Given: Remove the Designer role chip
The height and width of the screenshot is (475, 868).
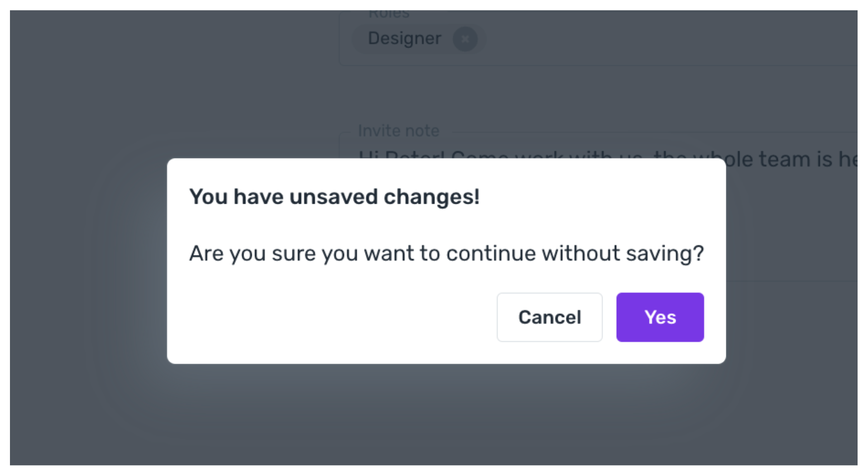Looking at the screenshot, I should click(465, 39).
